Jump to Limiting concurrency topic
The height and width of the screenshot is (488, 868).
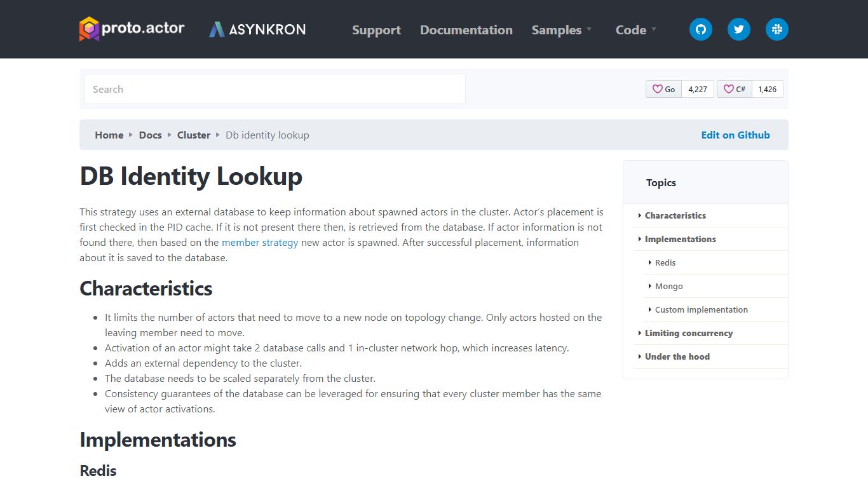coord(689,333)
